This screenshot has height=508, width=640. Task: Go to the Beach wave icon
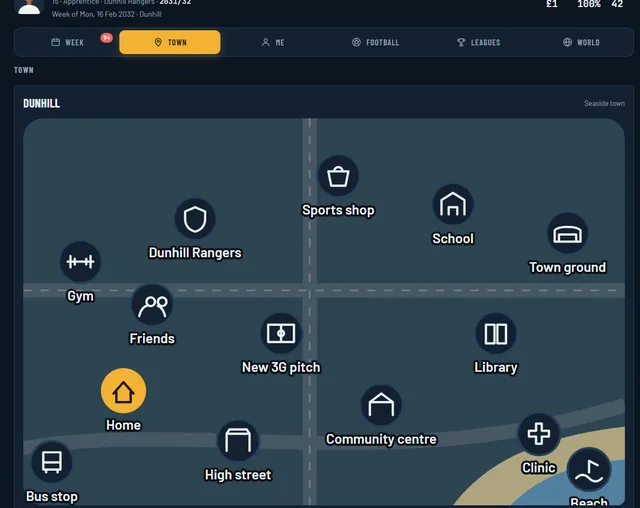click(x=589, y=470)
